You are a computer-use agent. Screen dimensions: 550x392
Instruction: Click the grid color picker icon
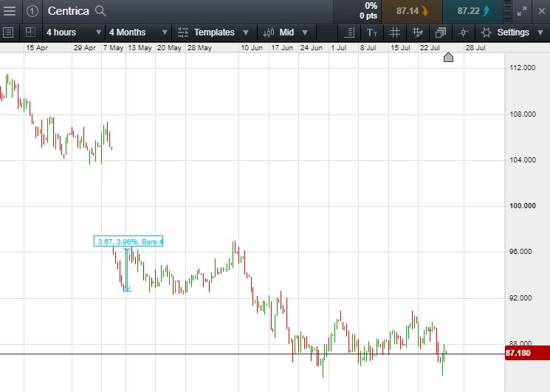pyautogui.click(x=417, y=32)
